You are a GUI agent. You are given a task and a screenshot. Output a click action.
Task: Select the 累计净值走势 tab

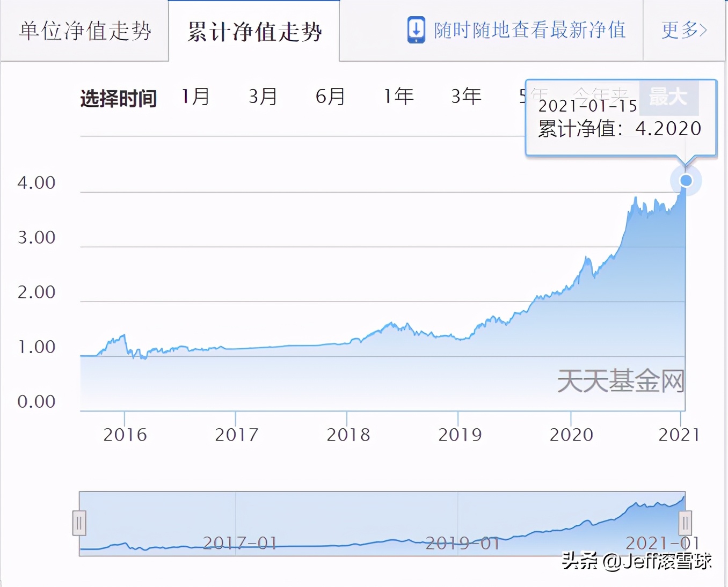254,31
